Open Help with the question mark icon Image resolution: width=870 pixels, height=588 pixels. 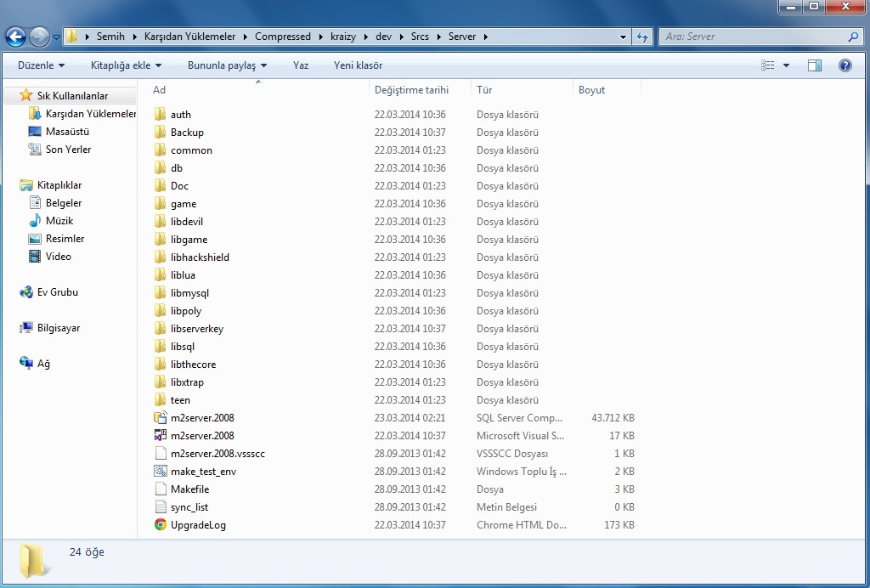[x=845, y=65]
